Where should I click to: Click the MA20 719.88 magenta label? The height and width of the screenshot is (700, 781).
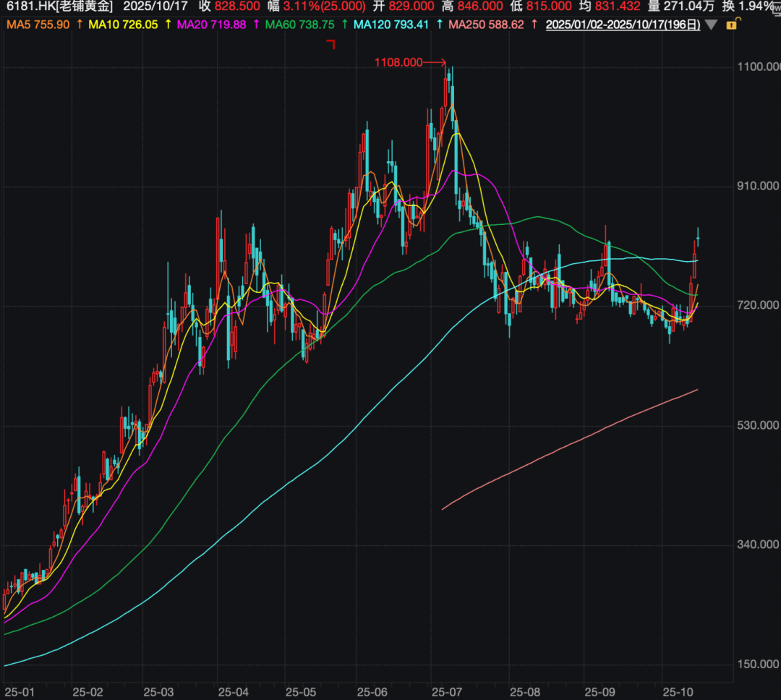point(212,25)
